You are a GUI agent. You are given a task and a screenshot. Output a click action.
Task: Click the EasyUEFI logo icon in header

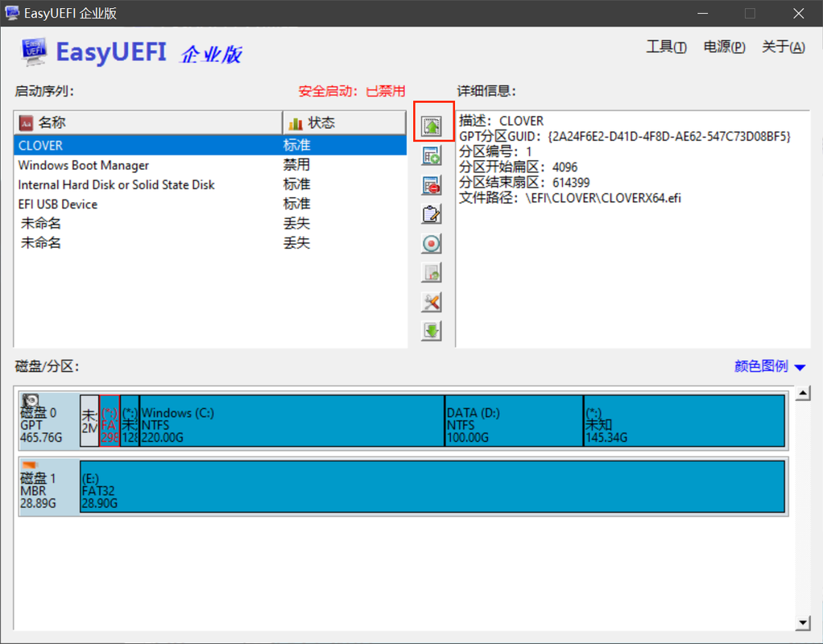click(x=34, y=52)
